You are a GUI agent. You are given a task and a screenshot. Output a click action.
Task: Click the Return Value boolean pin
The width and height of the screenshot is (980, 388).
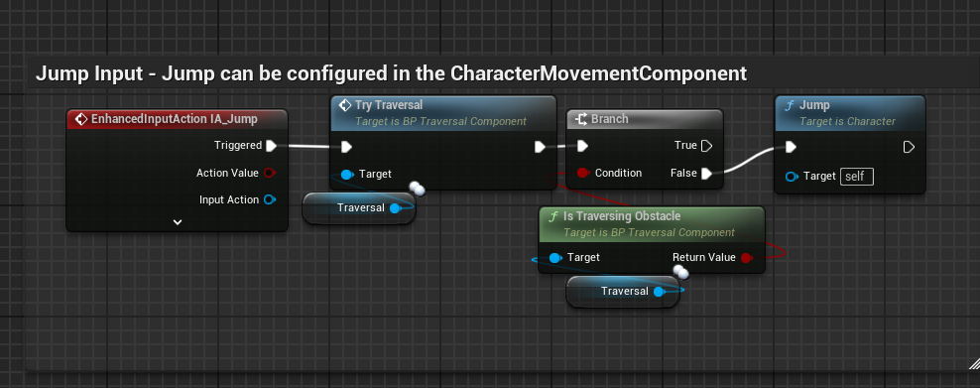pos(746,257)
